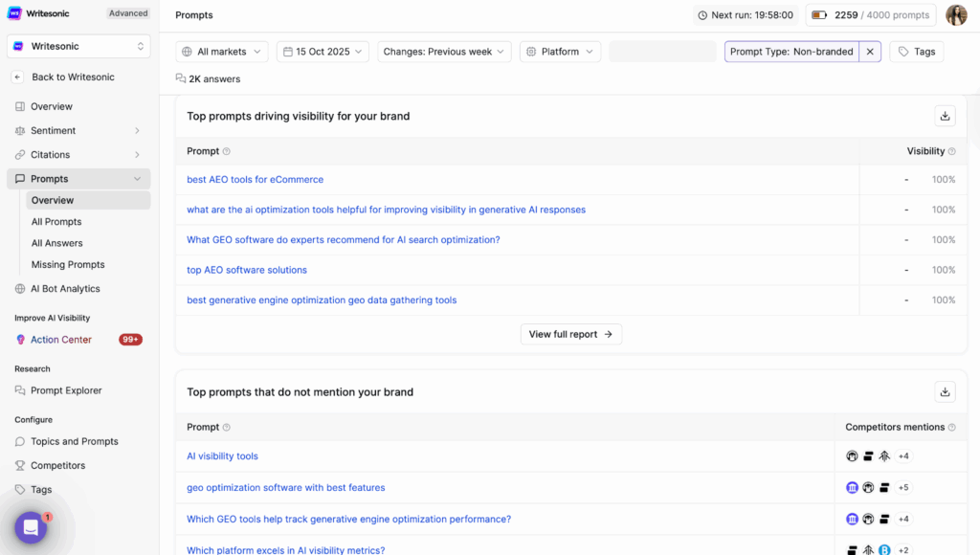Click the Tags filter button
The image size is (980, 555).
point(916,52)
